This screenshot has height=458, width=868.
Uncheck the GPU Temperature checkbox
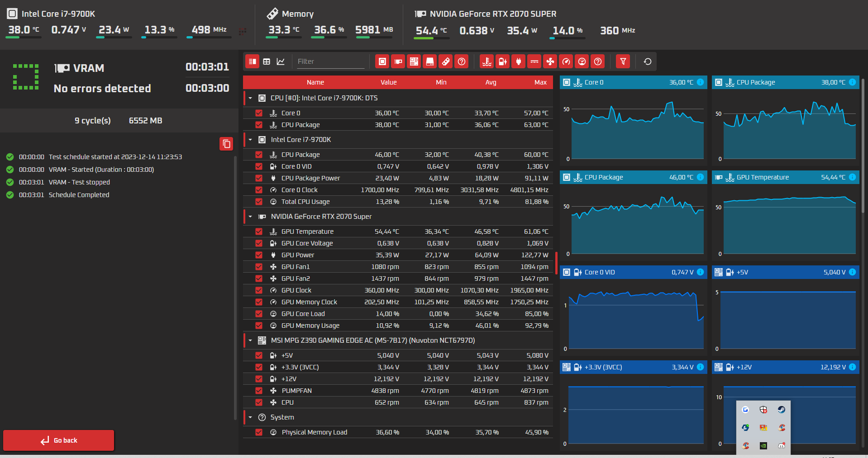[259, 231]
